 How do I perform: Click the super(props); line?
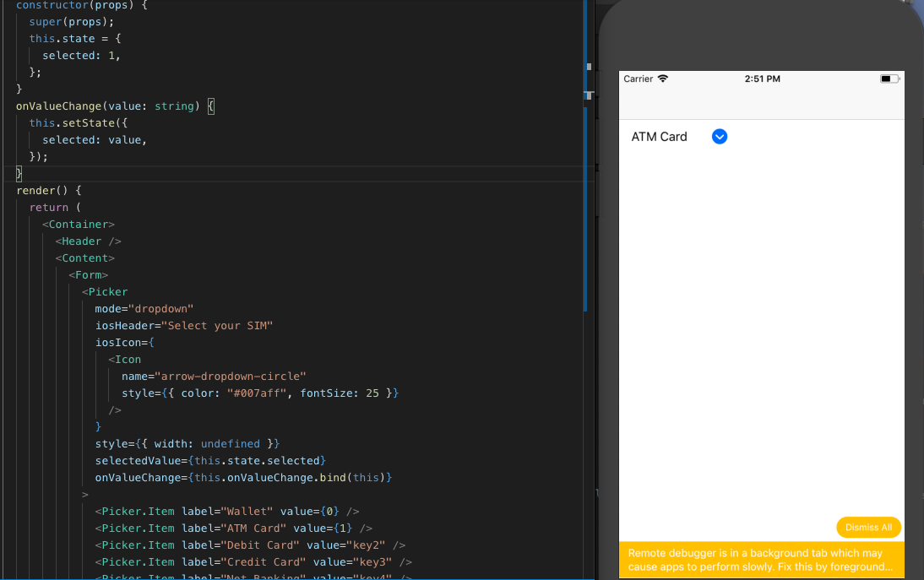tap(72, 22)
